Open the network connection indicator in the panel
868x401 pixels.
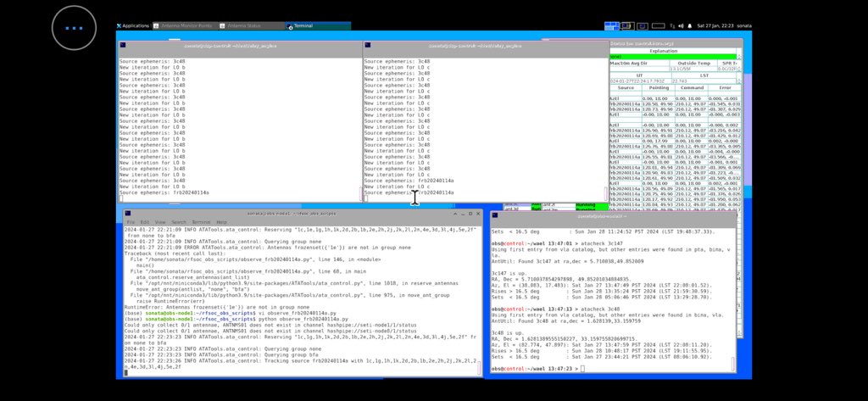[x=672, y=25]
